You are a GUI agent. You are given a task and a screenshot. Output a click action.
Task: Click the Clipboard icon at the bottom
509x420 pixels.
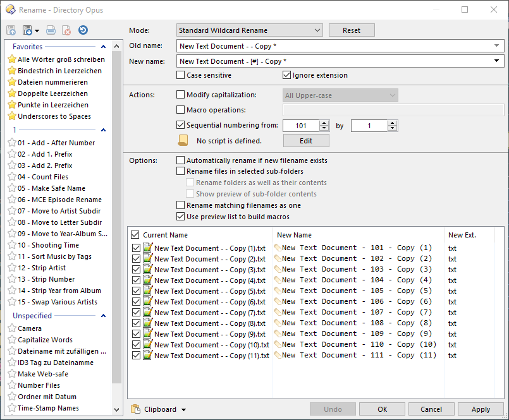[135, 409]
